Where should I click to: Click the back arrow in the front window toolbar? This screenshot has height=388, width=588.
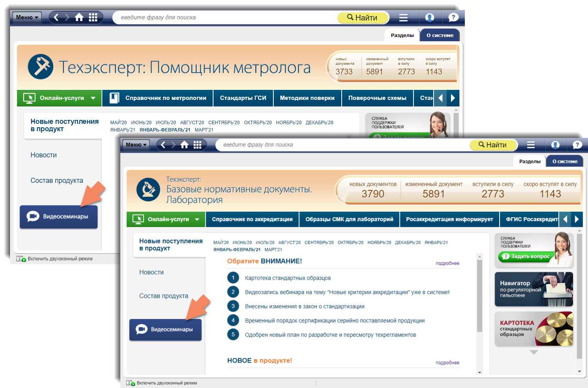[x=163, y=145]
